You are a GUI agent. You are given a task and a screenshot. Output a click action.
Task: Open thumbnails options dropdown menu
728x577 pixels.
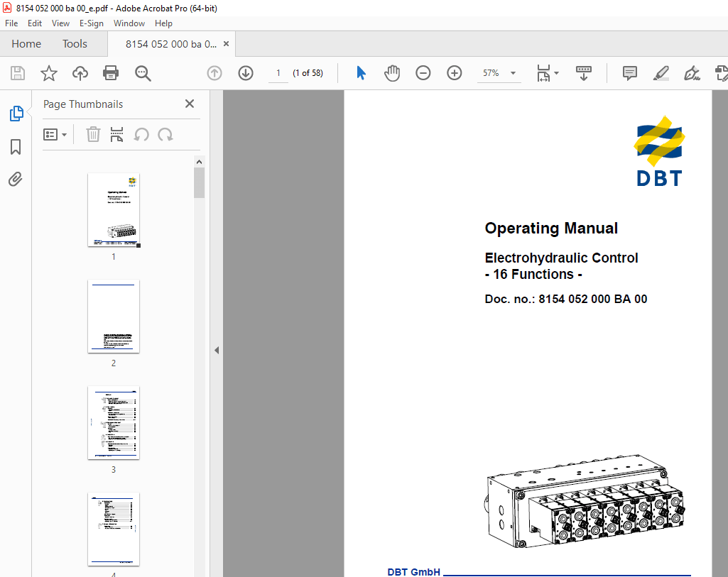pos(55,135)
